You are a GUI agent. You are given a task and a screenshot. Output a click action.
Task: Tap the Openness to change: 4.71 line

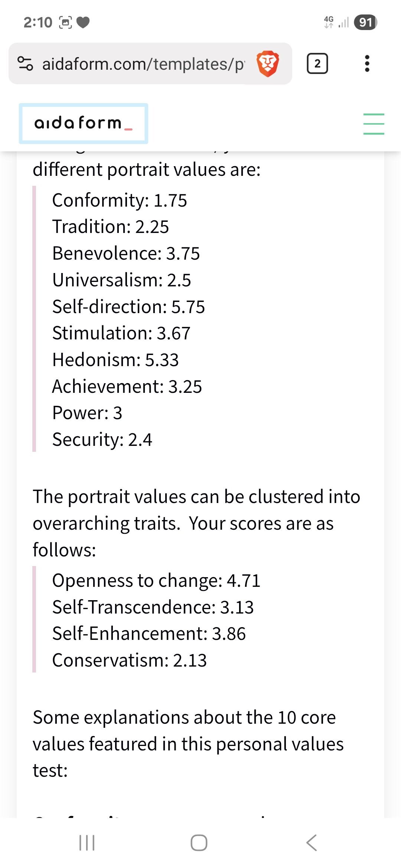point(156,581)
